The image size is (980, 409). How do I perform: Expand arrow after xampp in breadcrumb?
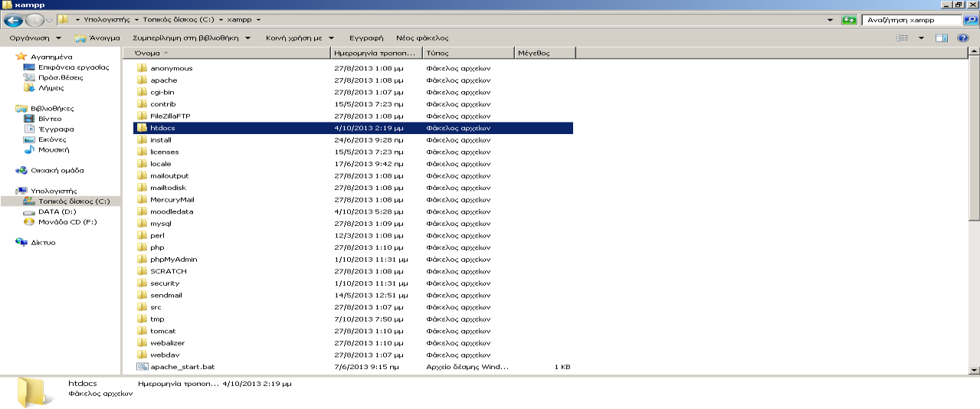click(258, 20)
